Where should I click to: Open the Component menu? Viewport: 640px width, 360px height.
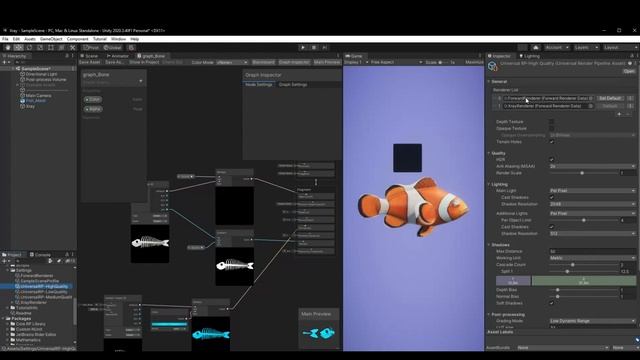[78, 39]
